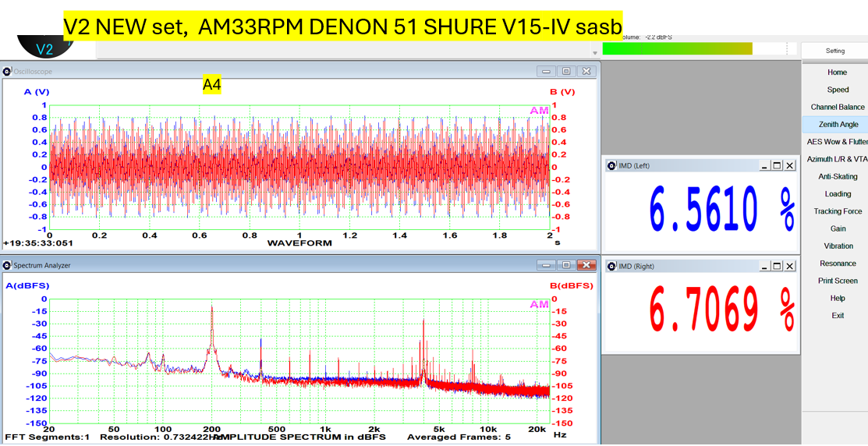The width and height of the screenshot is (868, 446).
Task: Expand the dropdown arrow beside volume bar
Action: pos(595,53)
